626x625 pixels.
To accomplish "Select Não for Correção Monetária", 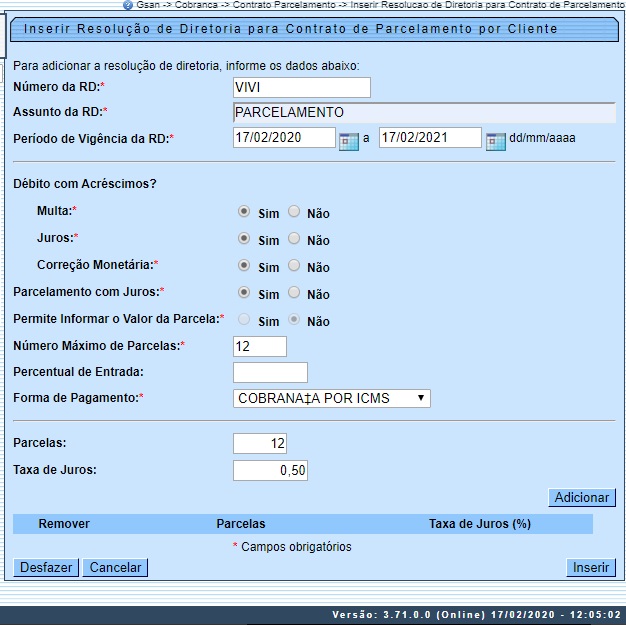I will 294,265.
